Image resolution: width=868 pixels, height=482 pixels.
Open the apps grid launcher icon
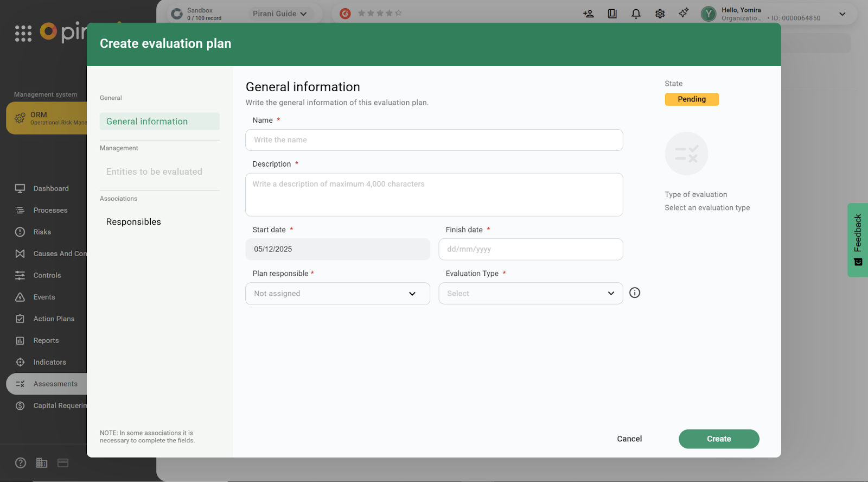(23, 34)
